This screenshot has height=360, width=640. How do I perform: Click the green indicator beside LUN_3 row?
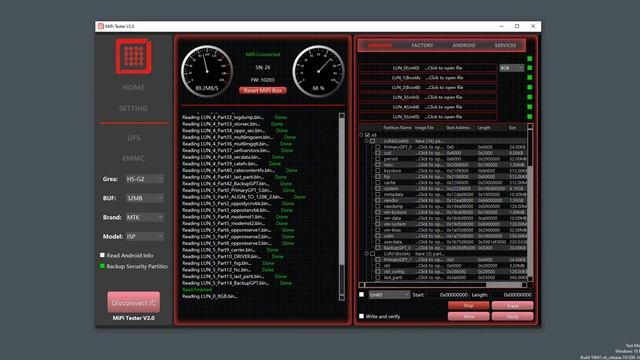(x=529, y=97)
